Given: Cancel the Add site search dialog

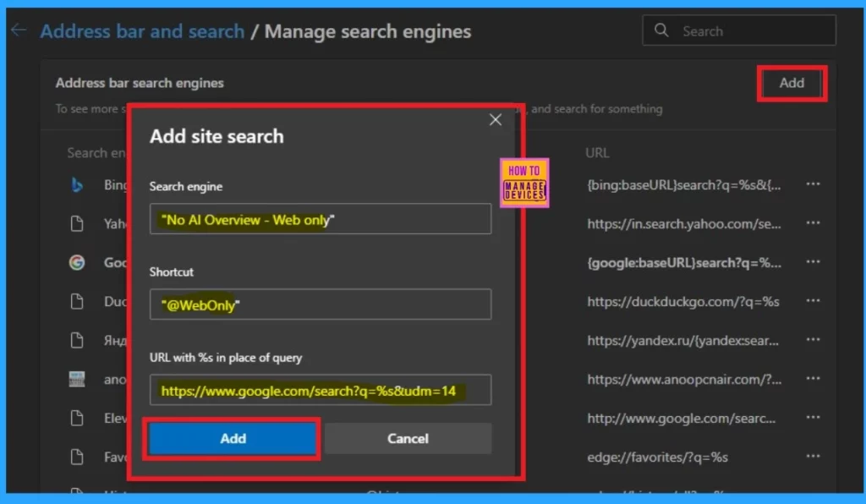Looking at the screenshot, I should [x=408, y=438].
